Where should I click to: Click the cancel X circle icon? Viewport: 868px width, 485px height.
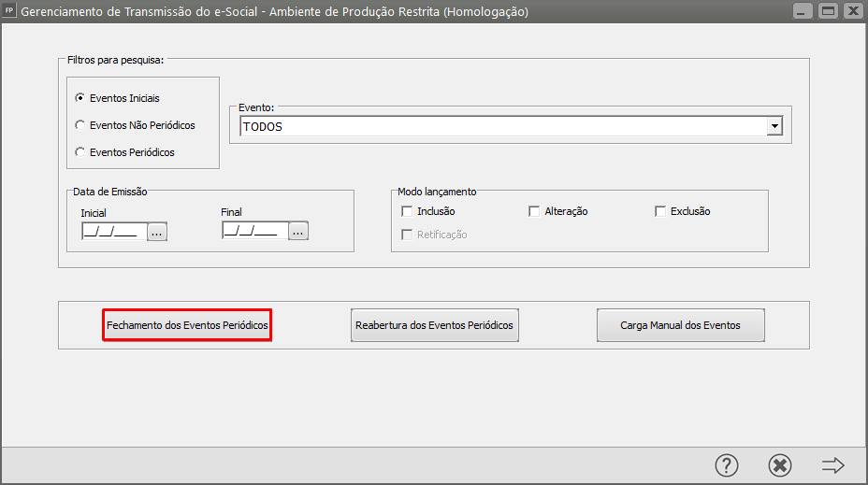779,465
